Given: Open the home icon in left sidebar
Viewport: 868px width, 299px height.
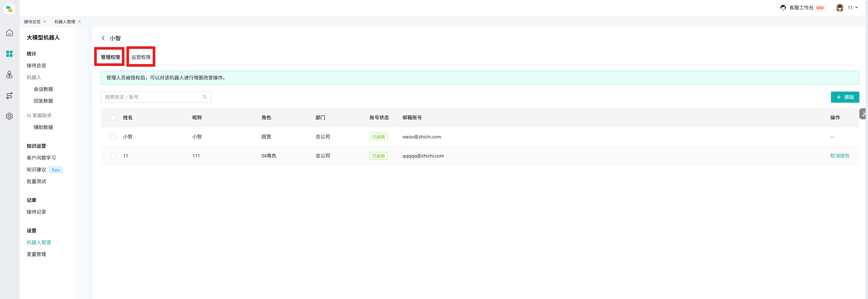Looking at the screenshot, I should click(10, 33).
